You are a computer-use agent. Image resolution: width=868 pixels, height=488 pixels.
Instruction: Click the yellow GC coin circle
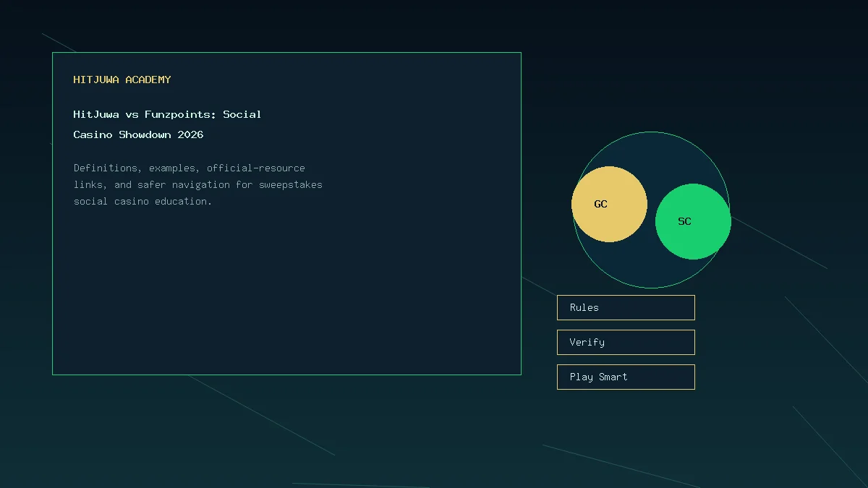609,204
